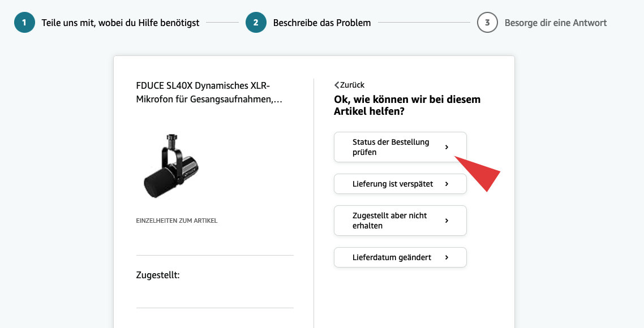Screen dimensions: 644x328
Task: Open chevron for Zugestellt aber nicht erhalten
Action: click(x=446, y=221)
